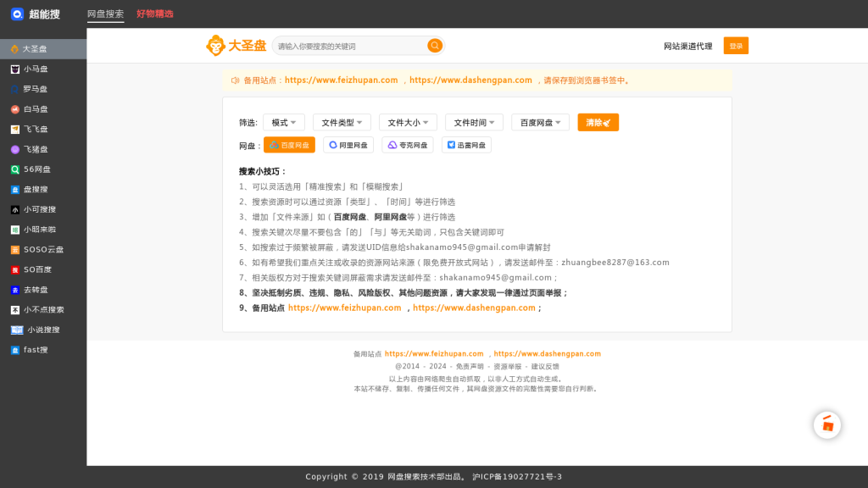Open the 免责声明 footer link

(470, 366)
